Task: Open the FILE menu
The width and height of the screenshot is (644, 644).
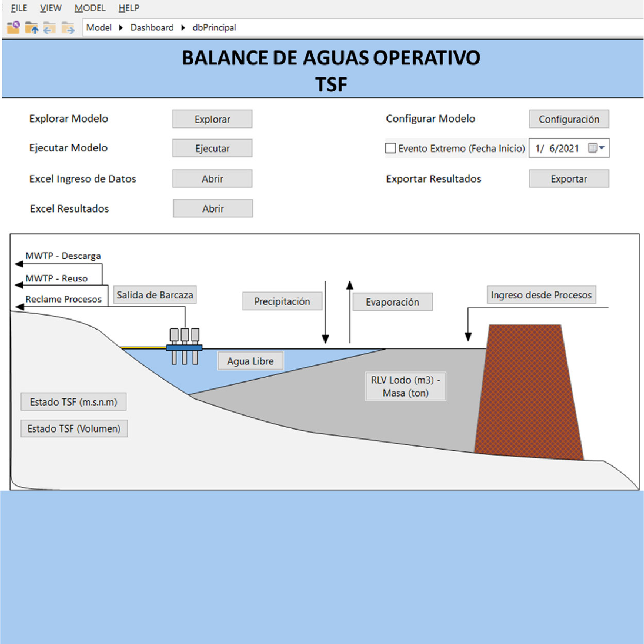Action: pos(19,8)
